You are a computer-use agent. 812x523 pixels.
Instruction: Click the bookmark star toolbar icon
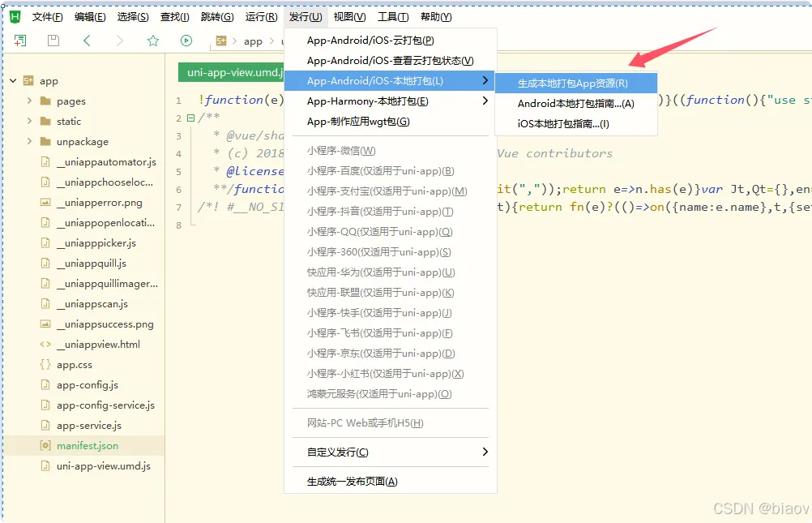click(x=153, y=41)
